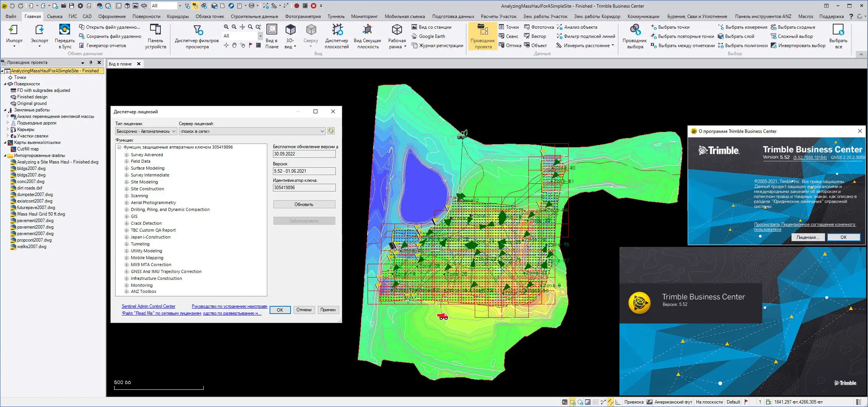Open the Help question mark icon
This screenshot has width=868, height=407.
[x=851, y=16]
